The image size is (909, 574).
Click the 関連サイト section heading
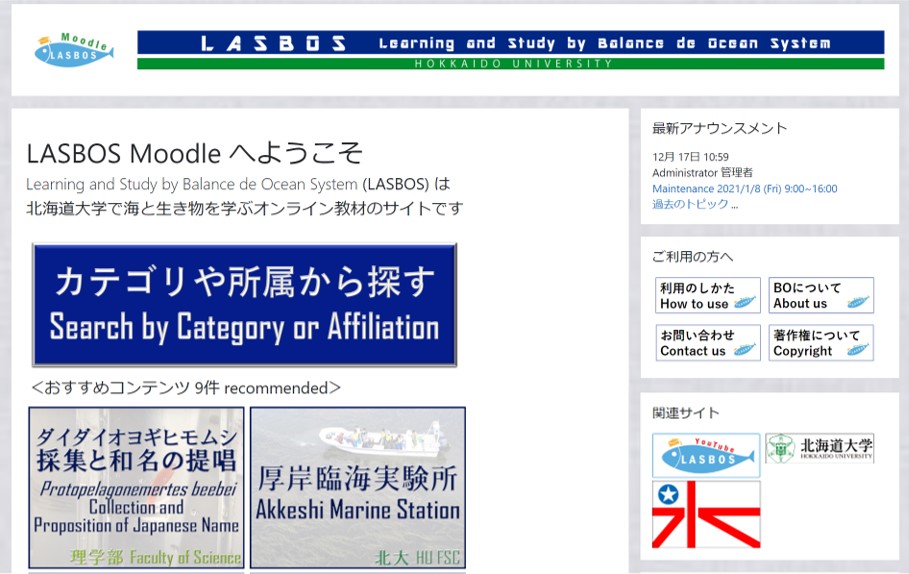685,412
